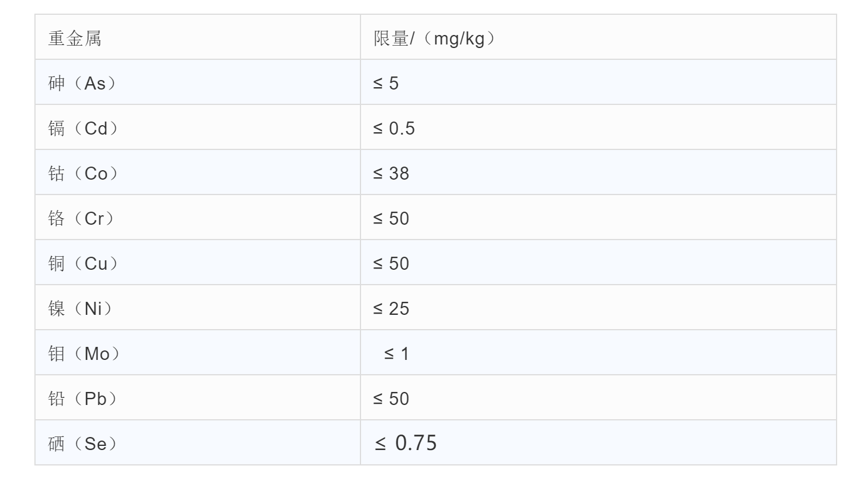
Task: Select the 镉（Cd）row label
Action: 83,129
